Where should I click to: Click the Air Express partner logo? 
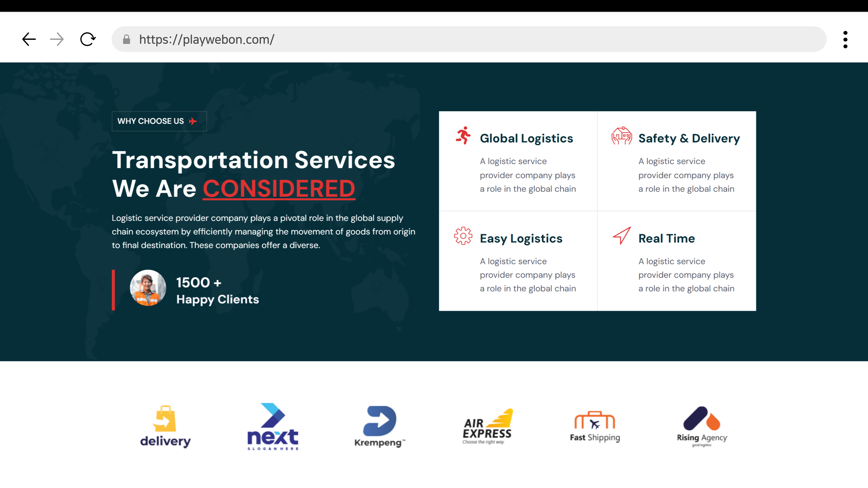487,426
